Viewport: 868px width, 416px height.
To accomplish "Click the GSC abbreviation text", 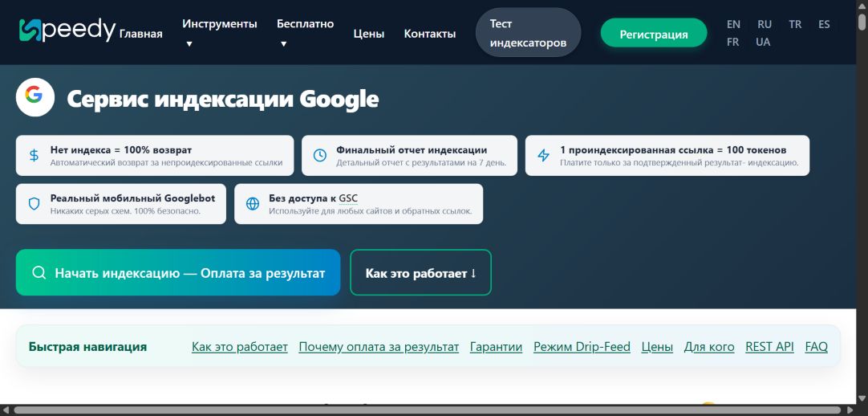I will pos(348,198).
